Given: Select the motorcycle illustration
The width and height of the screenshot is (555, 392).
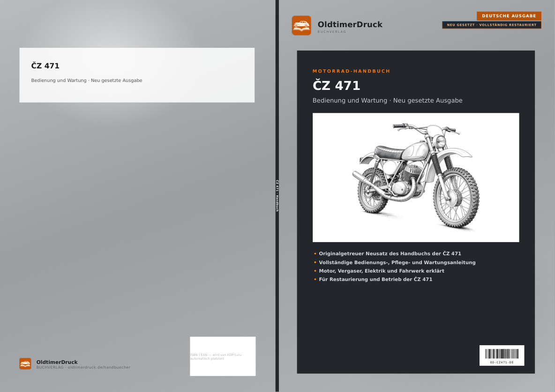Looking at the screenshot, I should coord(415,178).
